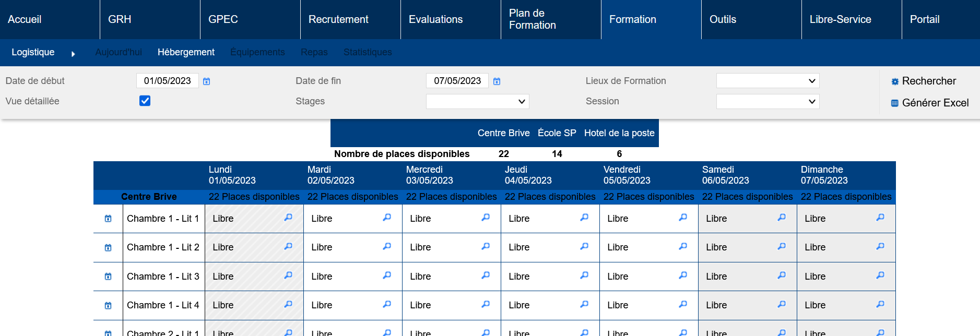The image size is (980, 336).
Task: Uncheck the Vue détaillée checkbox
Action: tap(145, 101)
